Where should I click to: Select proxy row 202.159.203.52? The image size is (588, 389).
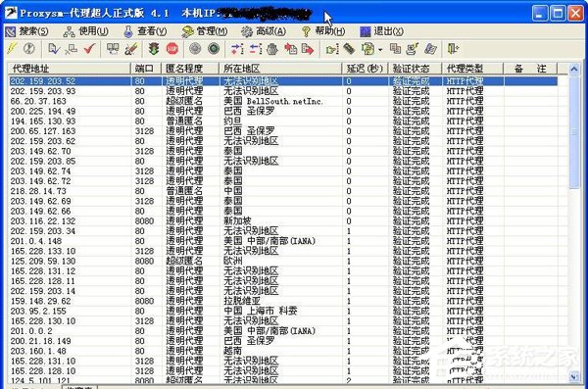coord(283,81)
